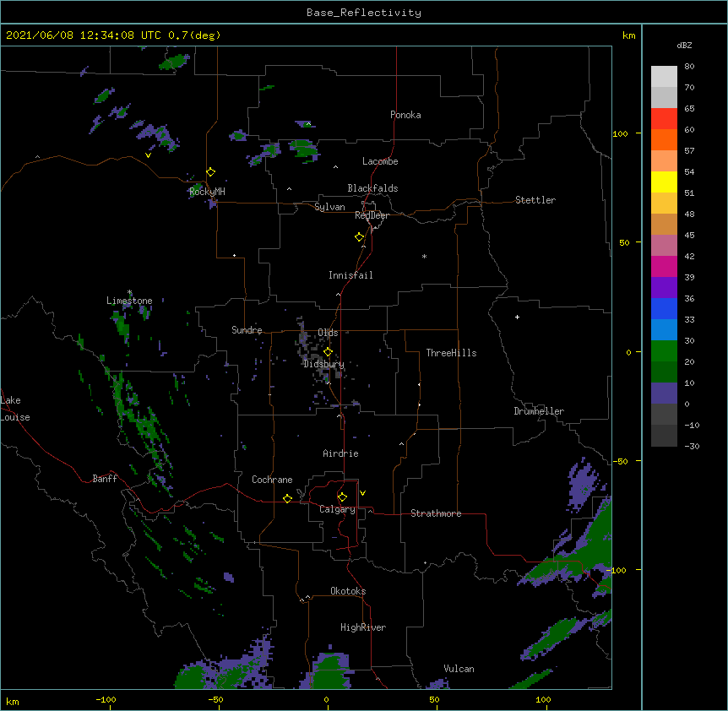Click the Drumheller town label
The width and height of the screenshot is (728, 711).
539,411
